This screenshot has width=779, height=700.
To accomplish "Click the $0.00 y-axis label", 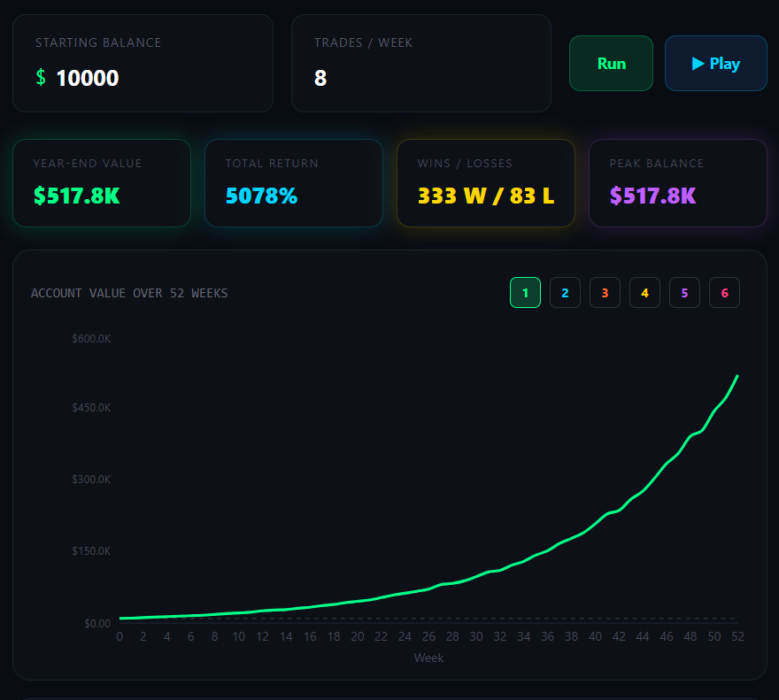I will click(97, 624).
